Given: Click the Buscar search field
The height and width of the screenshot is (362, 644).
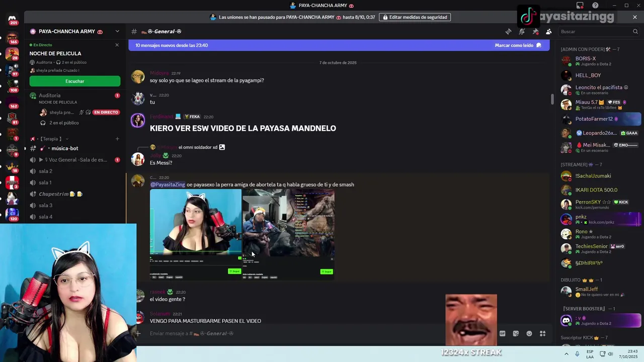Looking at the screenshot, I should click(x=599, y=32).
